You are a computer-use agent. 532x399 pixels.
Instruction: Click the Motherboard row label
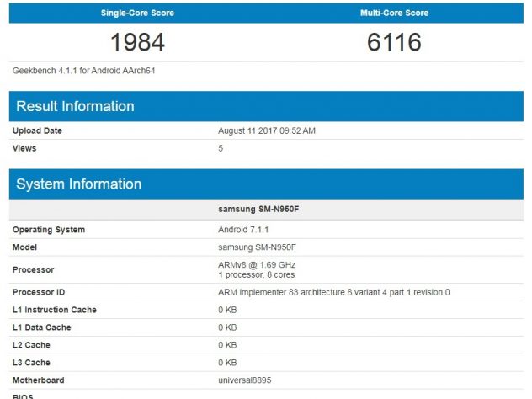(39, 380)
